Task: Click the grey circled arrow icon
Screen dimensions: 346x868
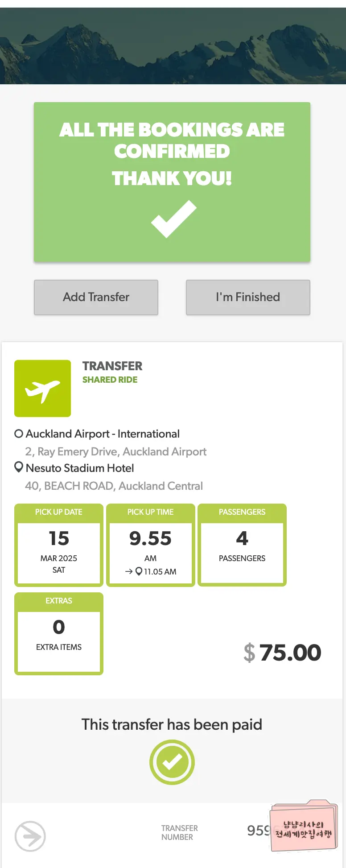Action: pyautogui.click(x=30, y=836)
